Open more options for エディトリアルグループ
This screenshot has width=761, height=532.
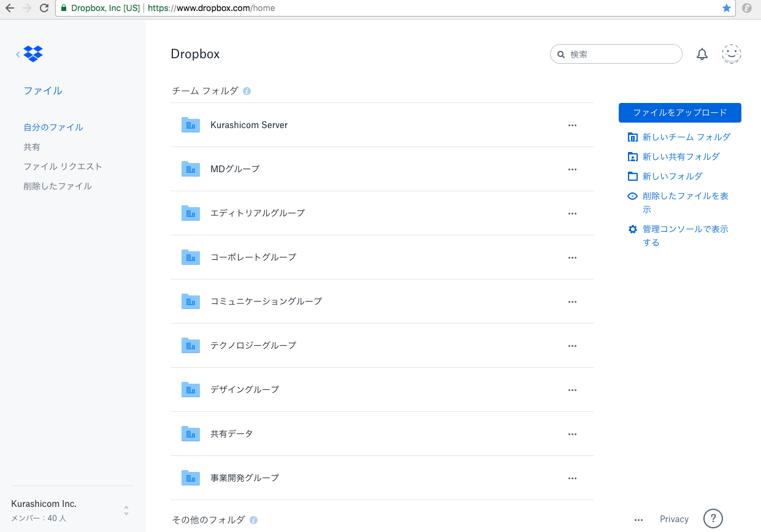pos(572,213)
